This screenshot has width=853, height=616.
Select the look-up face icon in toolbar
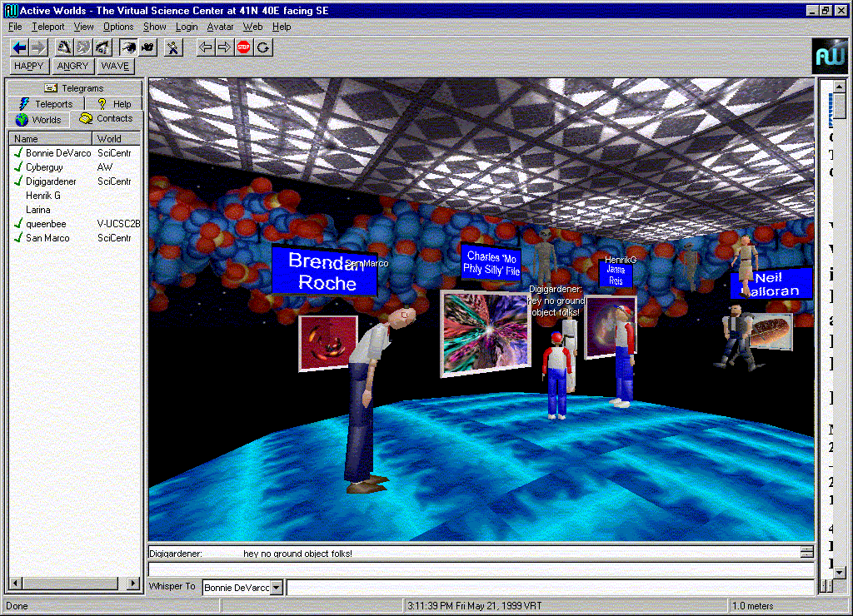64,47
